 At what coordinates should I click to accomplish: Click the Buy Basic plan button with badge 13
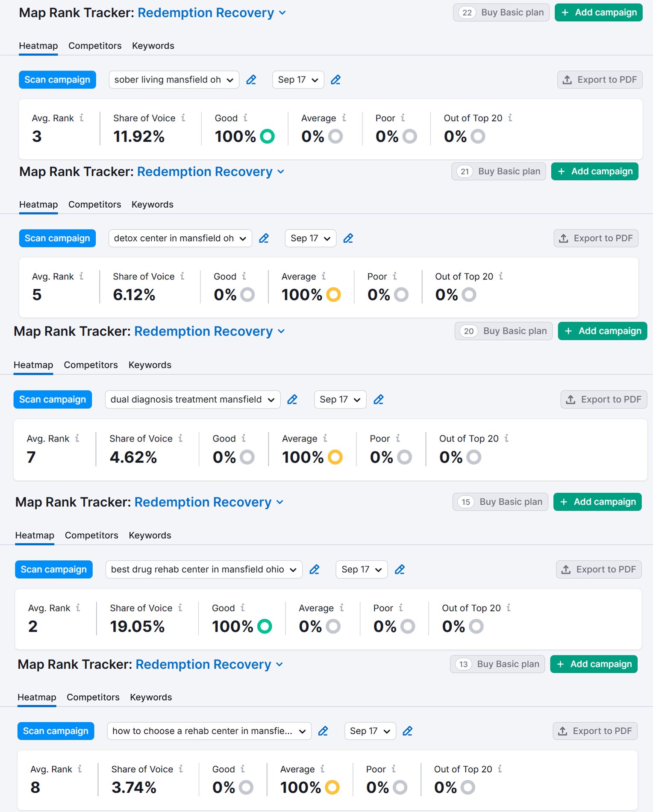(x=497, y=664)
